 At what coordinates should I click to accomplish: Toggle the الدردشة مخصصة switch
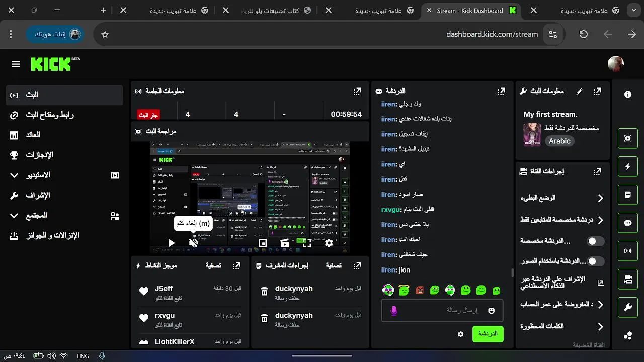pyautogui.click(x=596, y=241)
